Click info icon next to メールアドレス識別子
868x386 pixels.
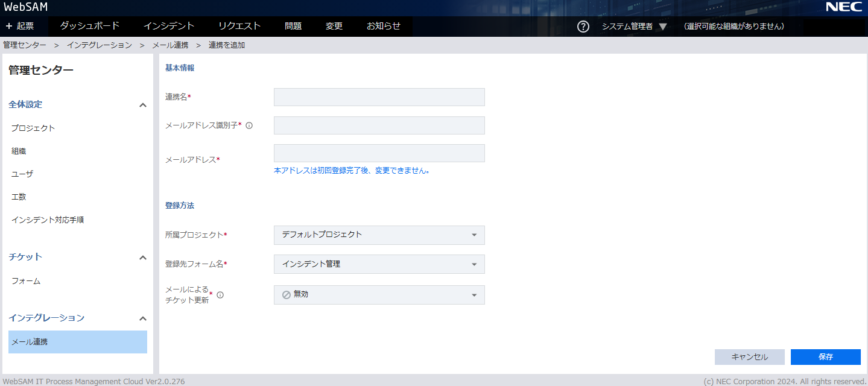(249, 125)
